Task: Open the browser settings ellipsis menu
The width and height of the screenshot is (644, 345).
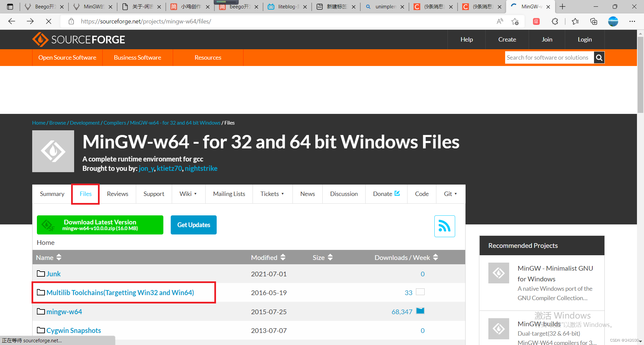Action: click(x=632, y=21)
